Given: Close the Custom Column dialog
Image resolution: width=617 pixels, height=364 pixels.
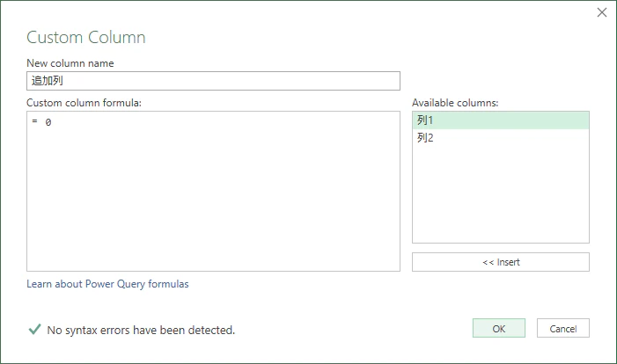Looking at the screenshot, I should pos(602,12).
